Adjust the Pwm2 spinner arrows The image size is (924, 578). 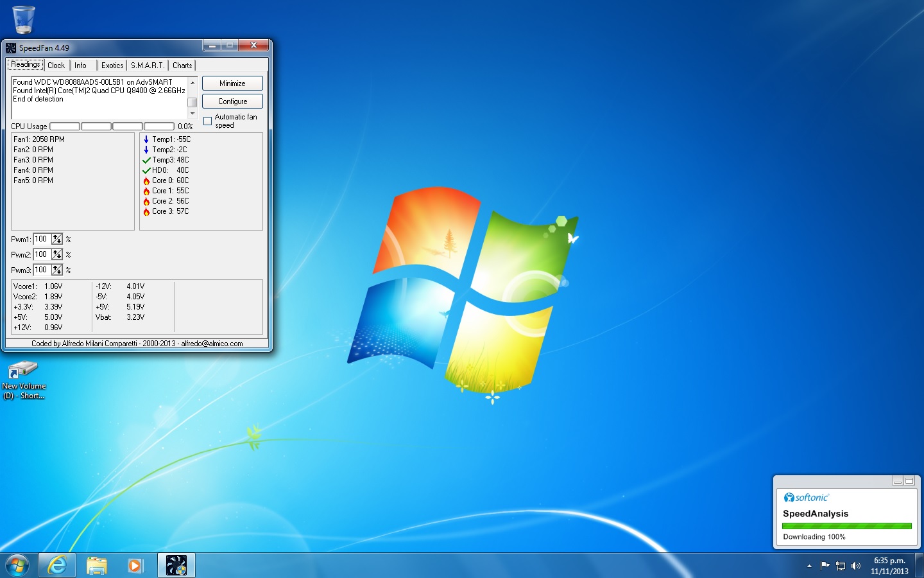pyautogui.click(x=57, y=255)
